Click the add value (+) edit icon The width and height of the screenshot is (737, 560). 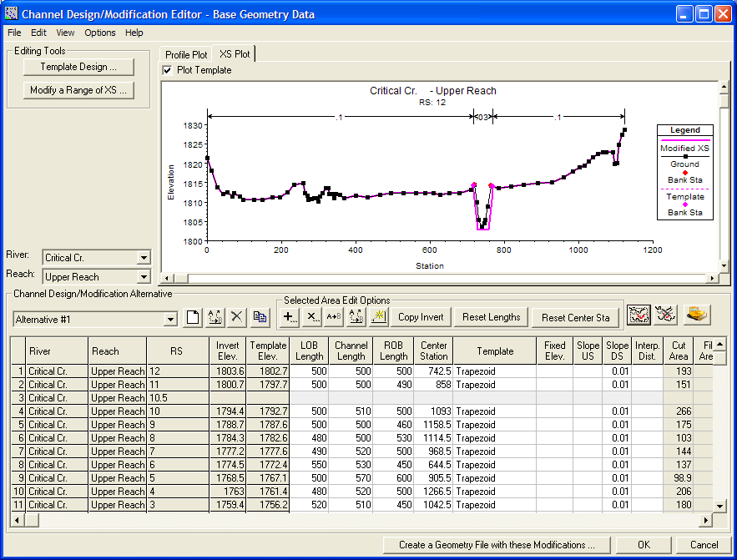[x=290, y=317]
